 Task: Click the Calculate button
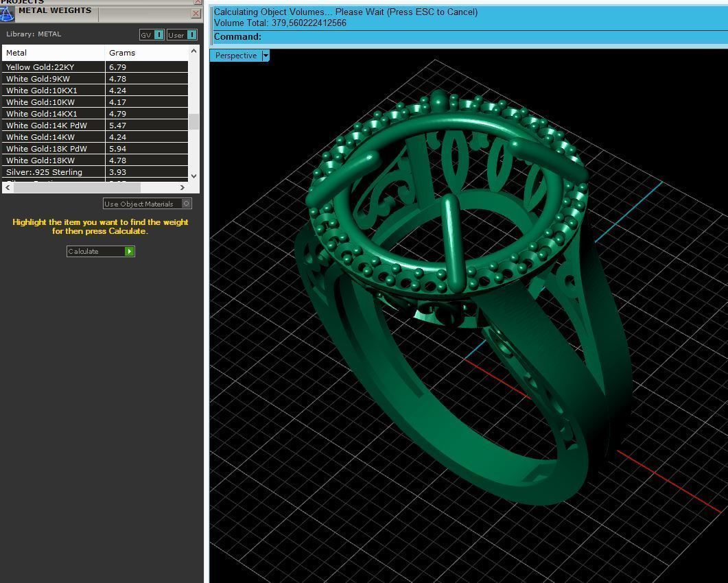[x=101, y=251]
